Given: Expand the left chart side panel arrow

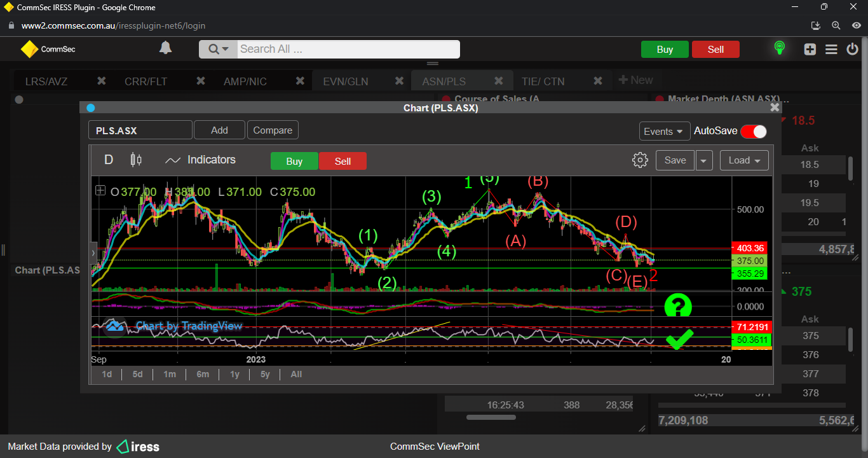Looking at the screenshot, I should tap(94, 253).
